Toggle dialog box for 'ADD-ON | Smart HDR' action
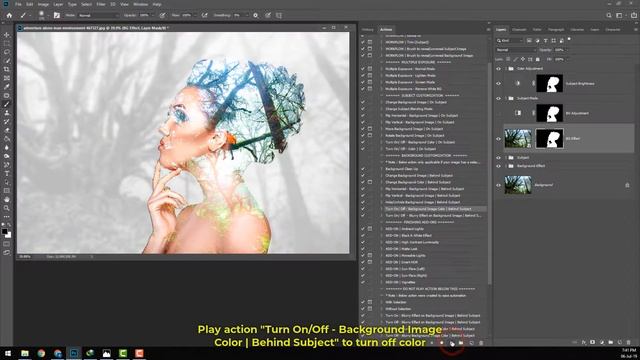 tap(370, 262)
